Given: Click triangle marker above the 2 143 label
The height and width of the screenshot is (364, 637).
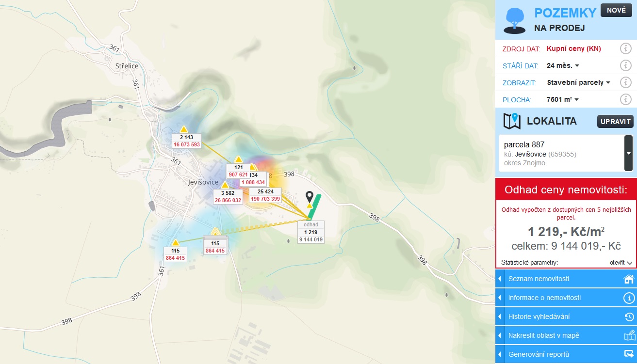Looking at the screenshot, I should (184, 129).
